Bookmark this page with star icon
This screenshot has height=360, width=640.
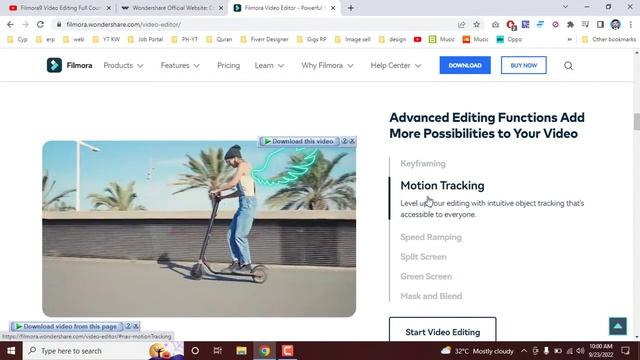[476, 24]
